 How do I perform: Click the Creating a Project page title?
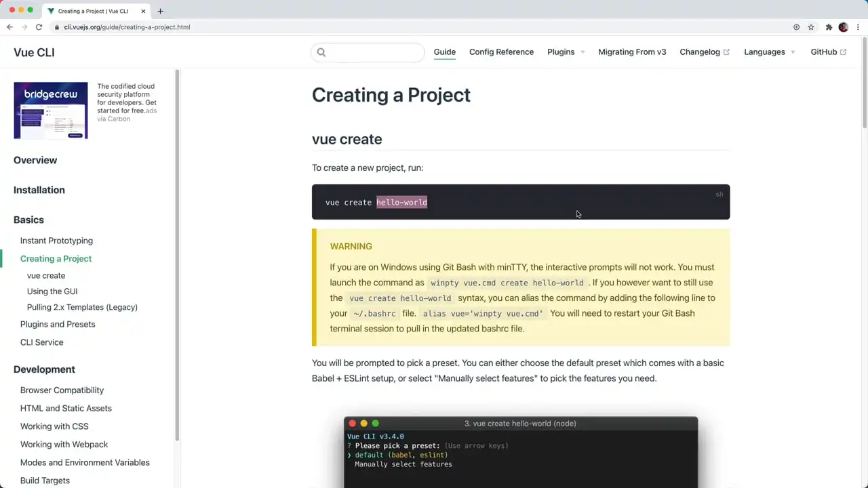pyautogui.click(x=391, y=95)
